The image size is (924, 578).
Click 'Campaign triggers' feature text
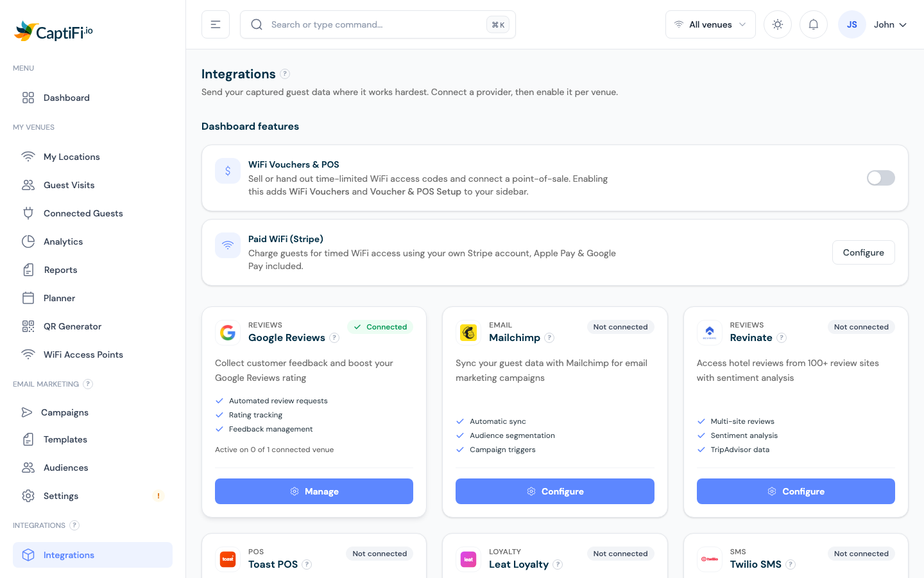pyautogui.click(x=502, y=450)
